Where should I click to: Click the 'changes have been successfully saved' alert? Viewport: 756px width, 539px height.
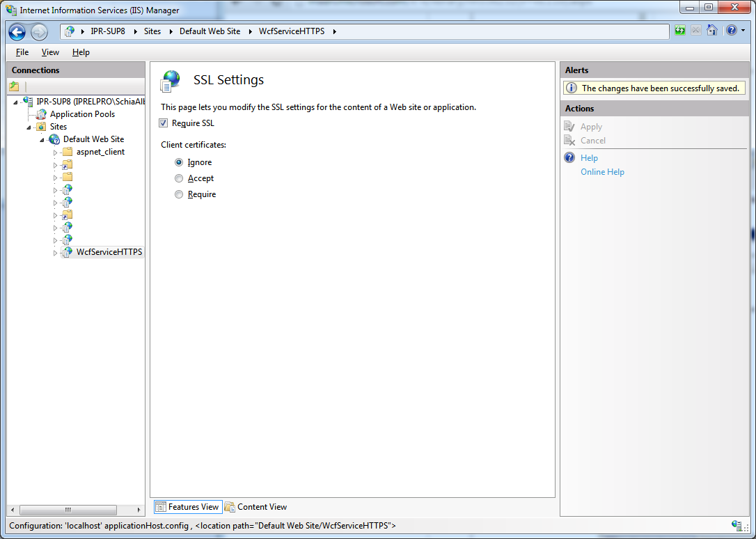[x=654, y=88]
